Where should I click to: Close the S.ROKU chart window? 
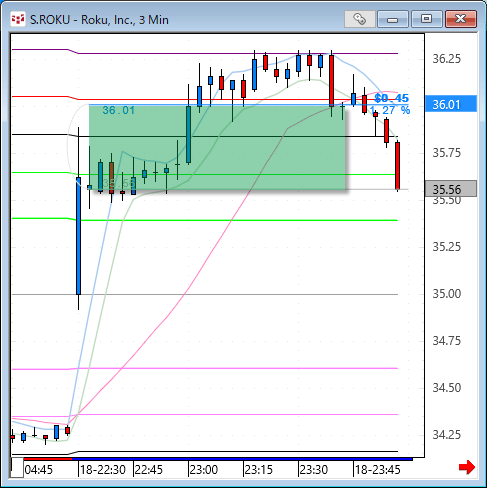click(461, 19)
